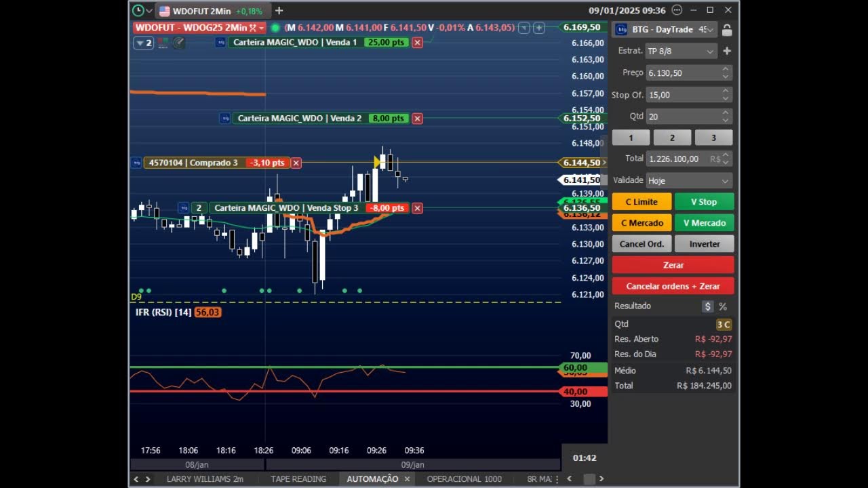Click the gauge icon under the asset selector
868x488 pixels.
pyautogui.click(x=178, y=43)
